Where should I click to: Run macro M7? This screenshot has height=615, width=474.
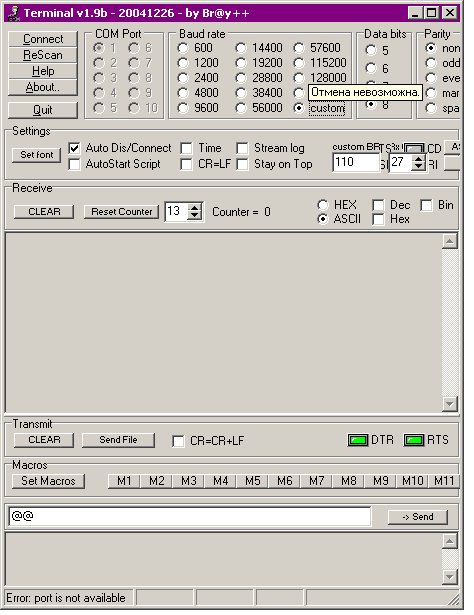point(316,481)
